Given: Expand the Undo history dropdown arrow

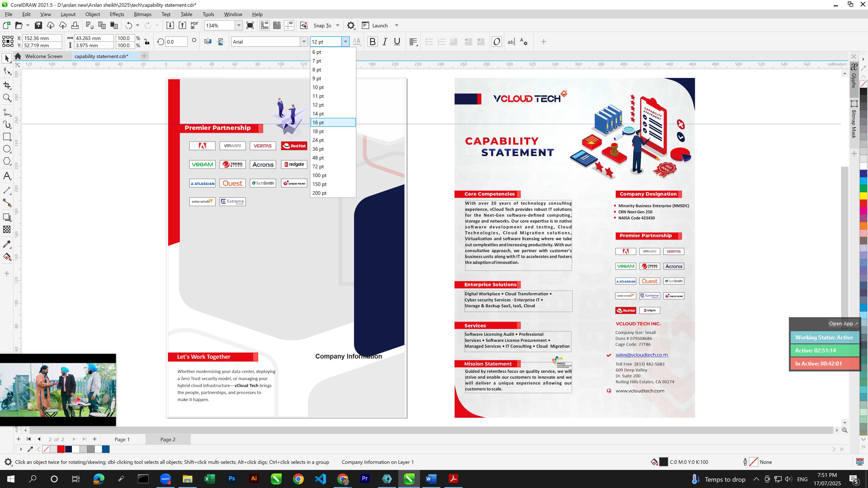Looking at the screenshot, I should (137, 25).
